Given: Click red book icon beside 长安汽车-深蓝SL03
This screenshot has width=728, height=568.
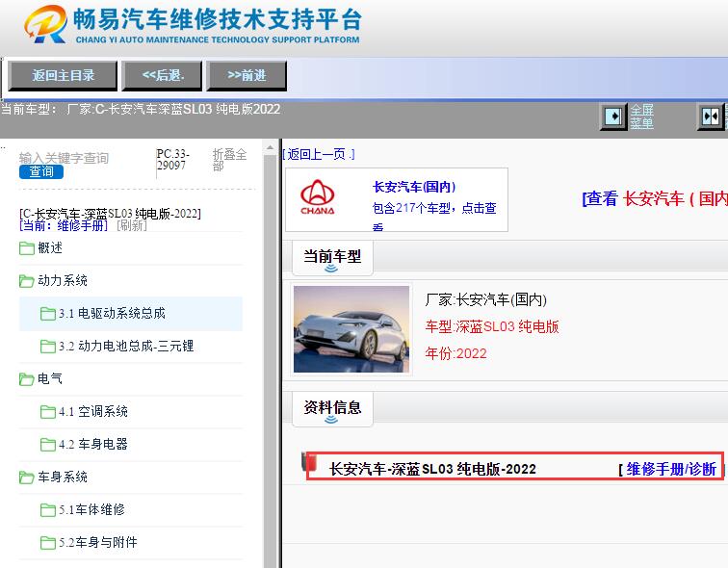Looking at the screenshot, I should [310, 463].
